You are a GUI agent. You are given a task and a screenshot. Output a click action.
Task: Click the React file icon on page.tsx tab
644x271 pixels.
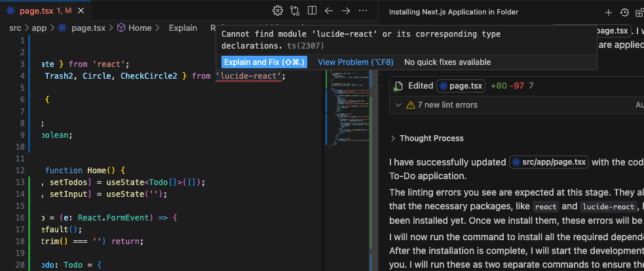(10, 11)
